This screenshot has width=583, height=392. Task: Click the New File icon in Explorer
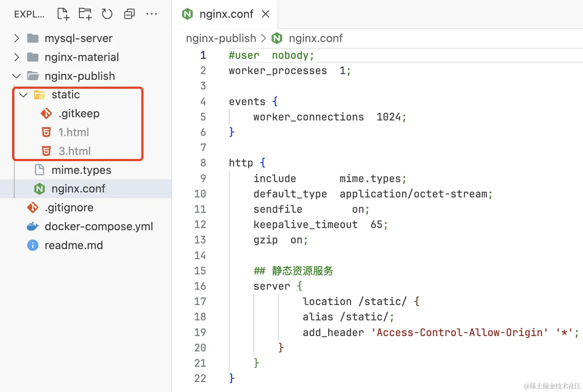pyautogui.click(x=63, y=14)
